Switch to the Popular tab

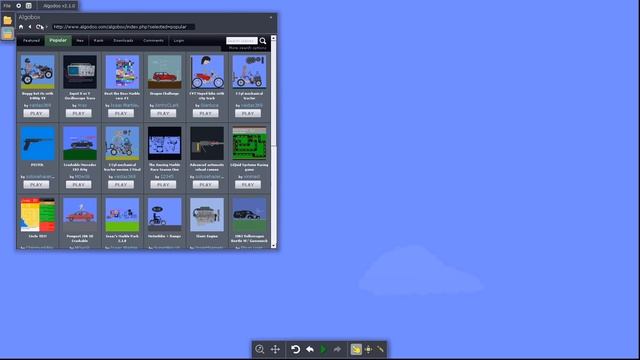[58, 40]
